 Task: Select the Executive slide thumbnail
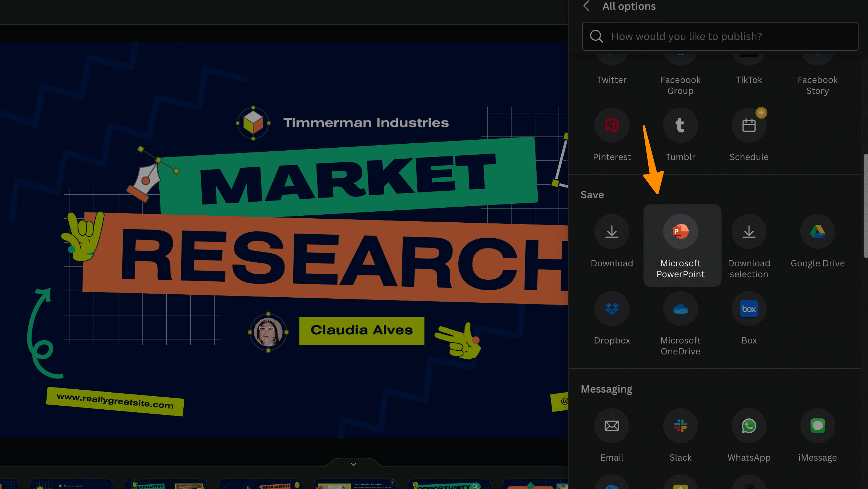click(166, 485)
